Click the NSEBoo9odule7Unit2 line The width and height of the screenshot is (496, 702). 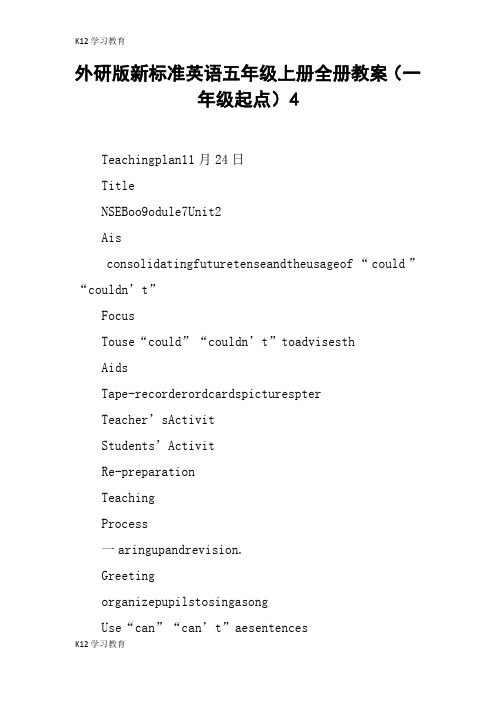pos(161,212)
